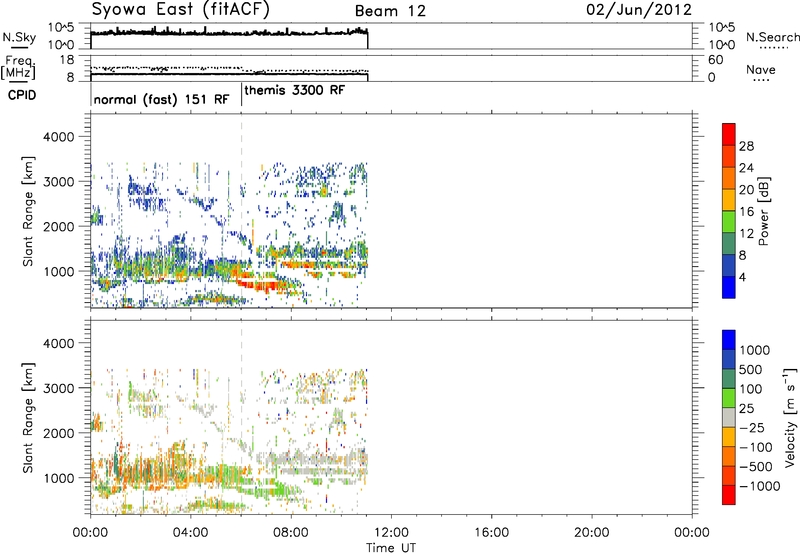This screenshot has width=800, height=554.
Task: Click the "Nave" legend label
Action: tap(760, 70)
